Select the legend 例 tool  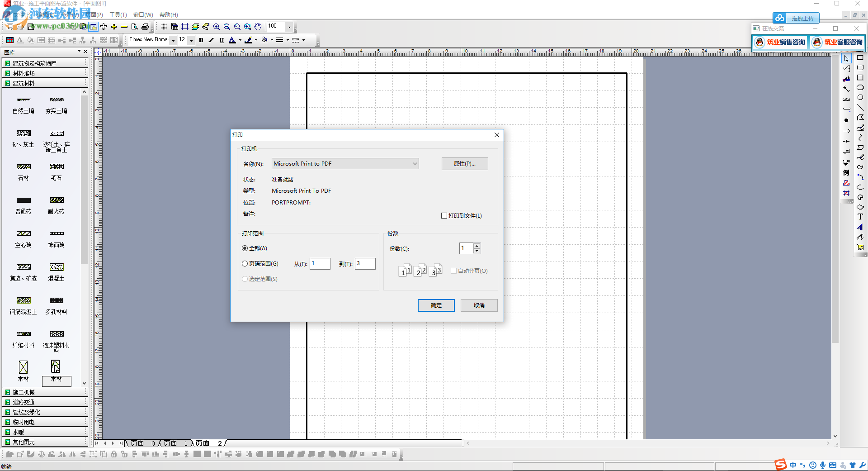846,173
